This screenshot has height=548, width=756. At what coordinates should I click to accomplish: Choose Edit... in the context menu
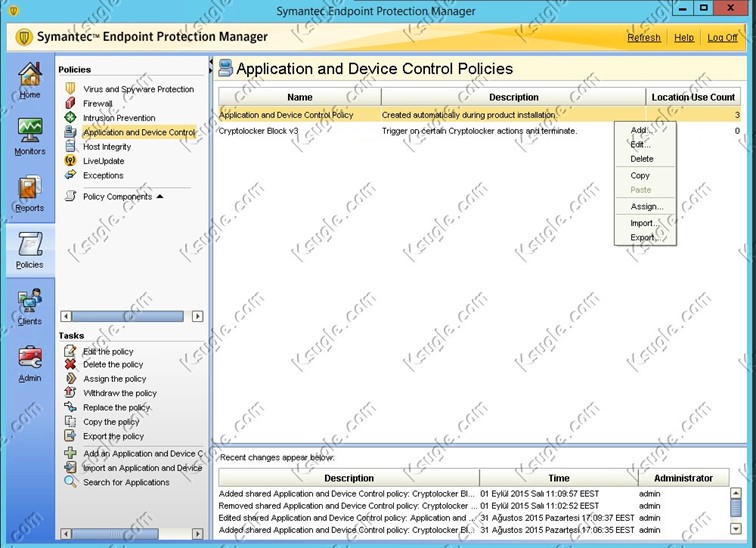pos(645,145)
